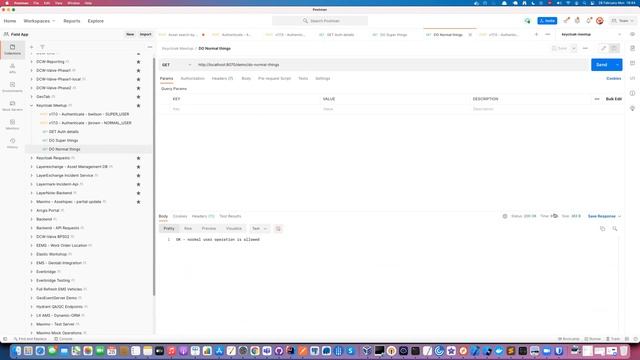Screen dimensions: 640x360
Task: Switch to the Test Results tab
Action: tap(230, 216)
